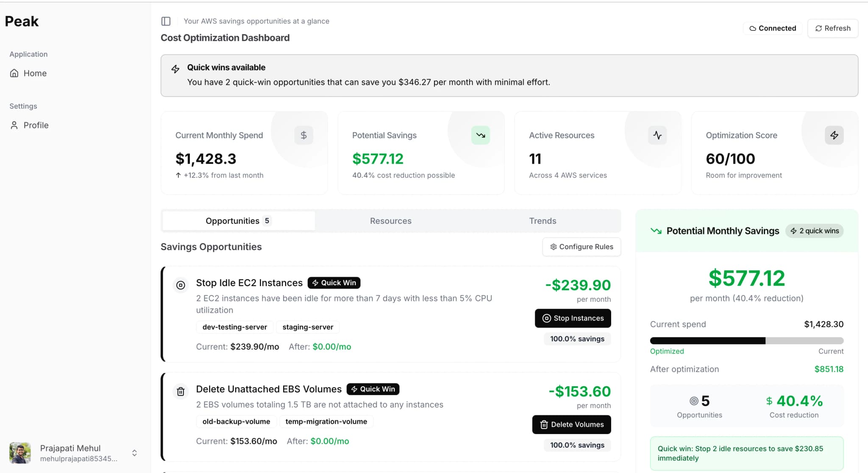Screen dimensions: 868x473
Task: Click the dollar icon on Current Monthly Spend
Action: pos(303,135)
